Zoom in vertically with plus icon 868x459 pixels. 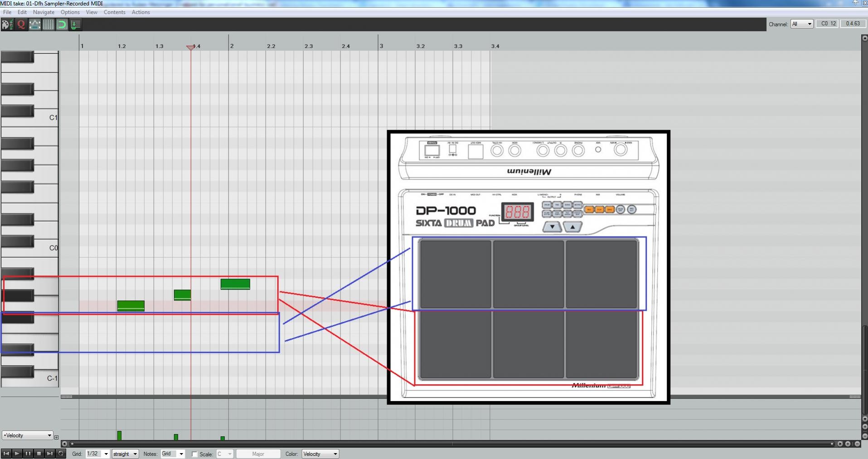click(864, 427)
